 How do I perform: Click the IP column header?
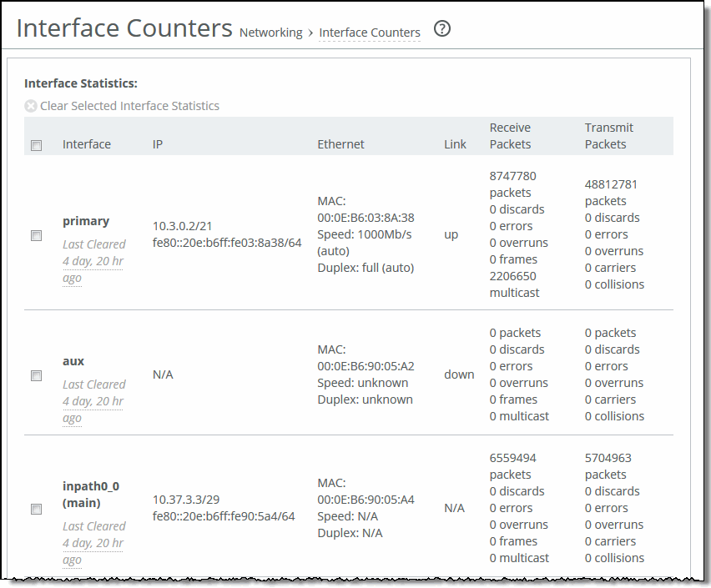(158, 144)
